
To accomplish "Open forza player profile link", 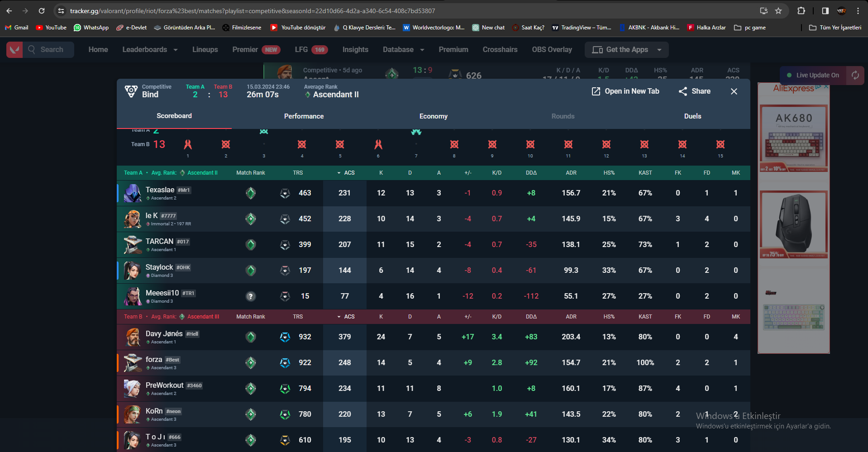I will click(154, 360).
